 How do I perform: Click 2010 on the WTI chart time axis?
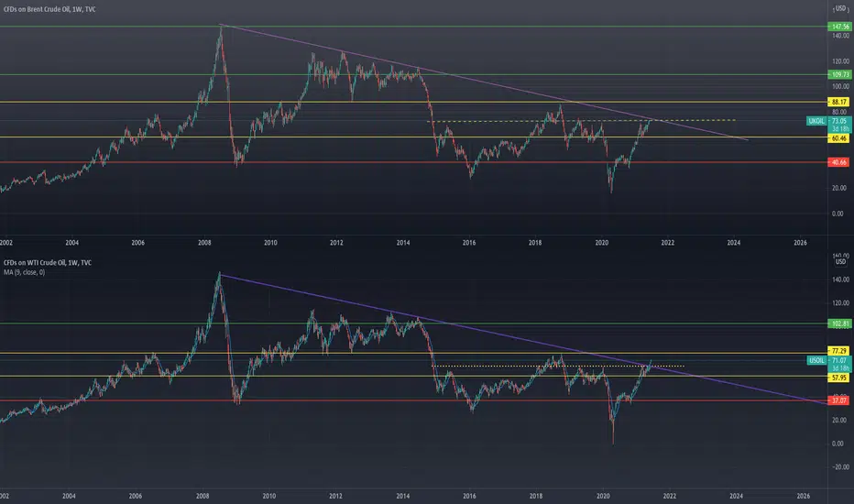coord(269,496)
